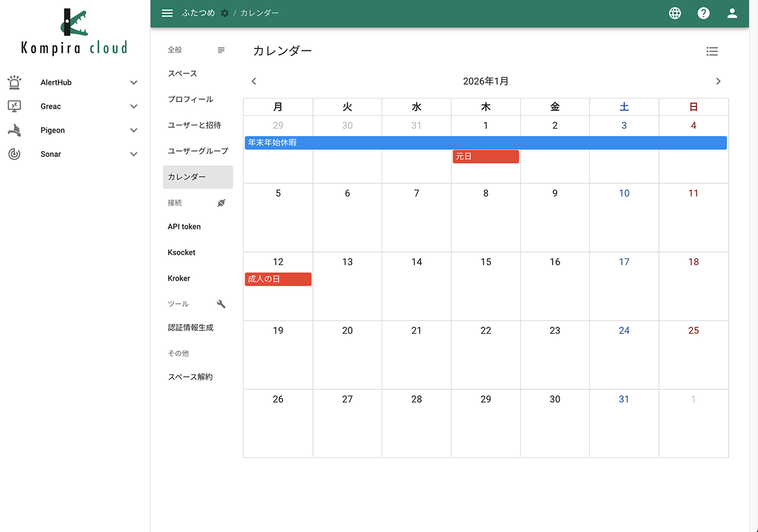Select the 成人の日 event on January 12
758x532 pixels.
pos(278,279)
